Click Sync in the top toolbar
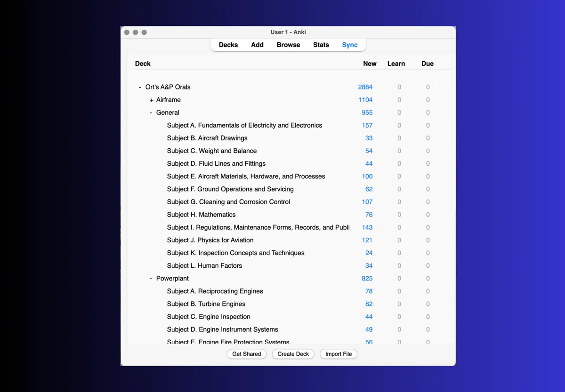The height and width of the screenshot is (392, 565). pos(350,45)
